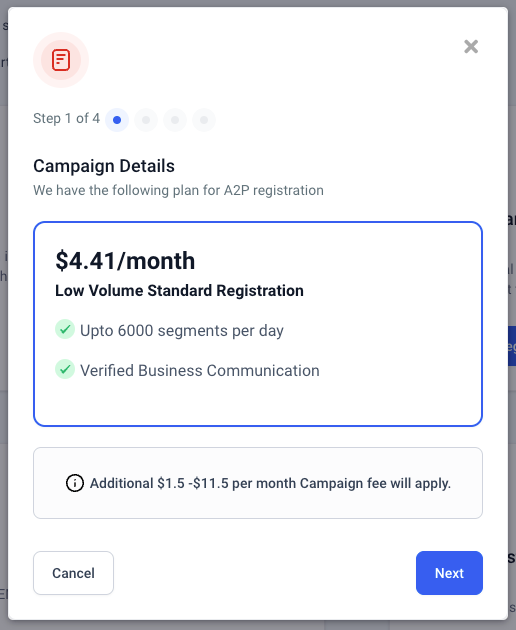
Task: Click the info icon near Campaign fee notice
Action: [x=75, y=483]
